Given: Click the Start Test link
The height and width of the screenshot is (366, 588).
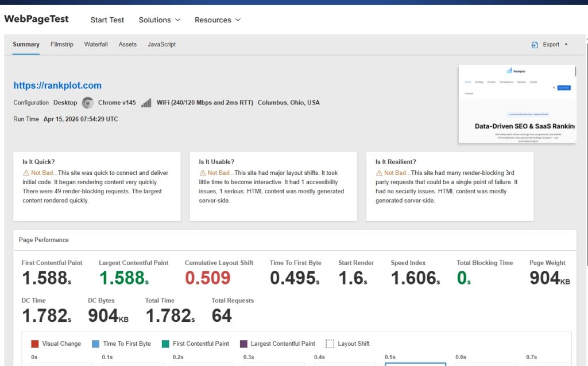Looking at the screenshot, I should (107, 20).
